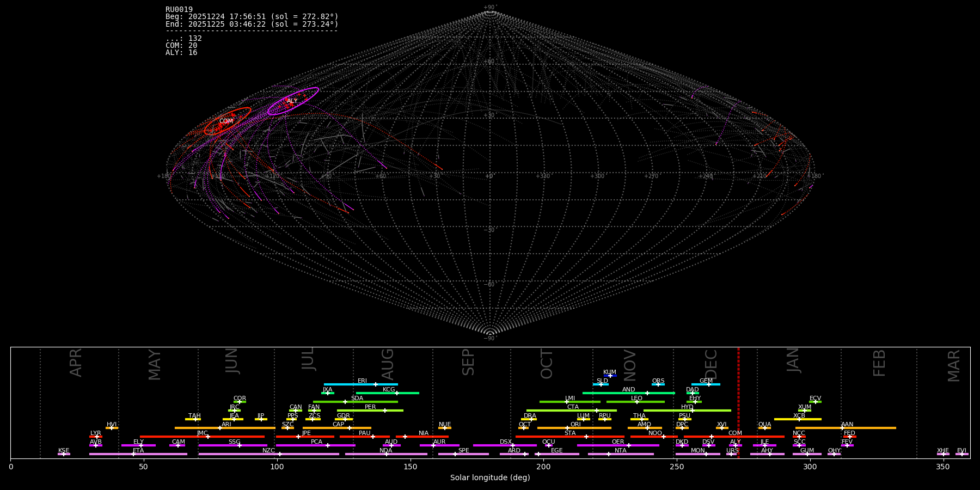Click the HYD shower label
Viewport: 980px width, 490px height.
pyautogui.click(x=688, y=407)
